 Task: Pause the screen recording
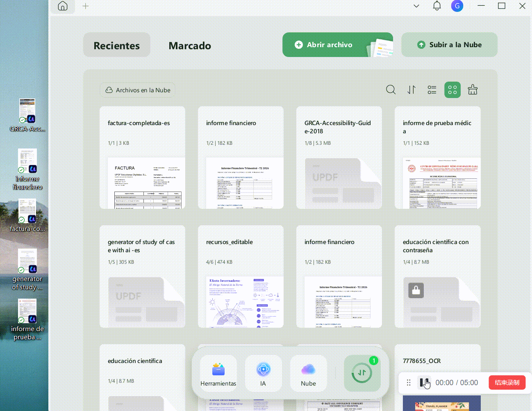coord(424,383)
